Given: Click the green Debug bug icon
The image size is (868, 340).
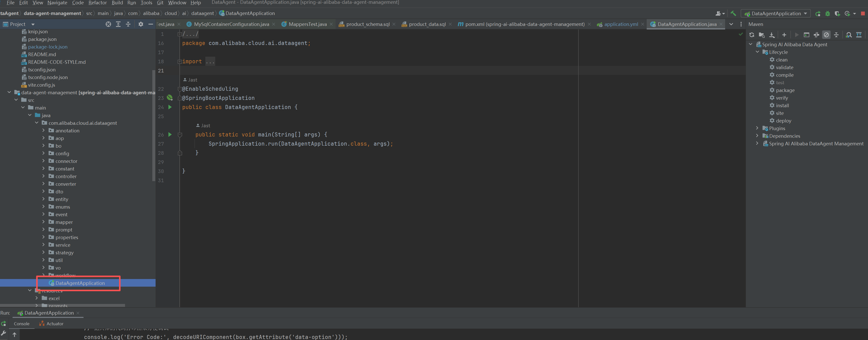Looking at the screenshot, I should click(828, 13).
